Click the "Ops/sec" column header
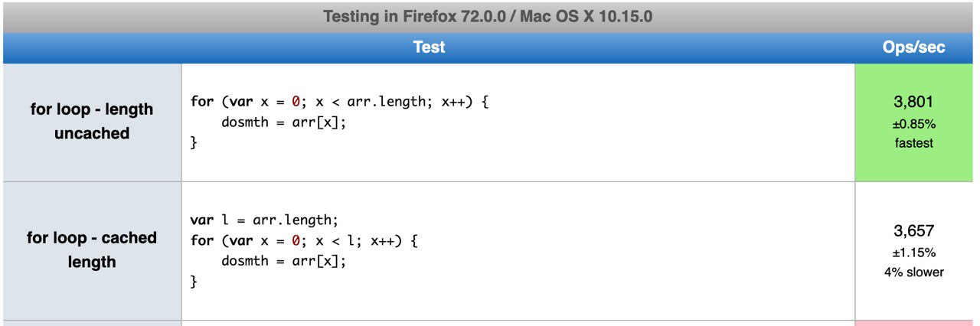 tap(914, 47)
